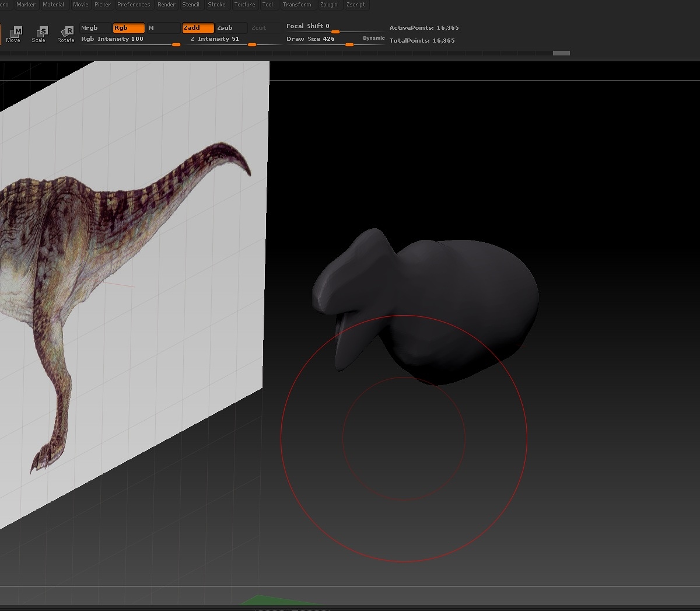
Task: Open the Picker menu
Action: click(x=103, y=5)
